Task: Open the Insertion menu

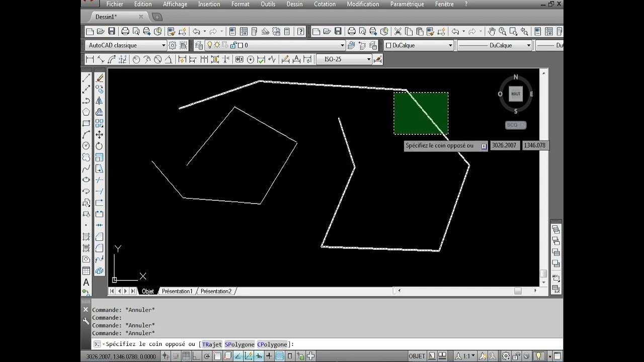Action: tap(209, 4)
